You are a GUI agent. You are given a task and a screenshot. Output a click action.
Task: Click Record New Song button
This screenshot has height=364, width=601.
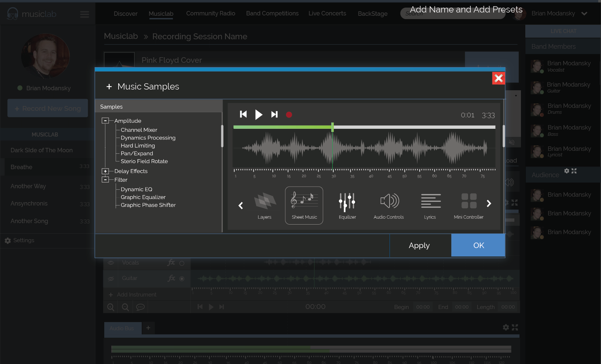coord(48,108)
